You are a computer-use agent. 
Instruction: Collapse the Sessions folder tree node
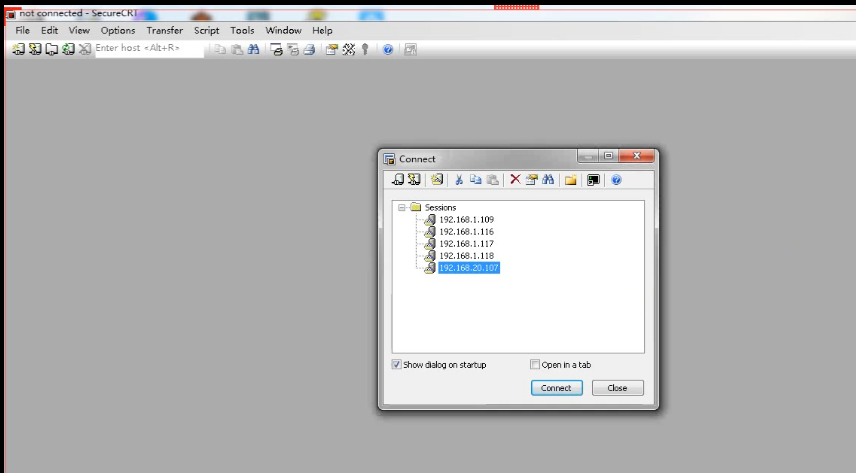pyautogui.click(x=402, y=208)
